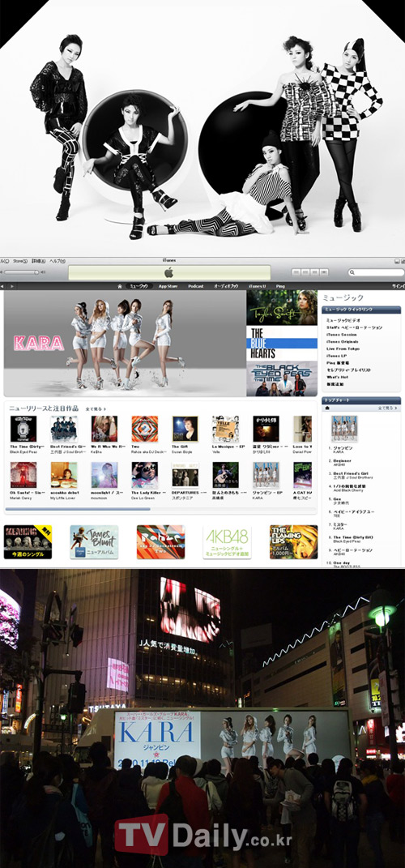Image resolution: width=405 pixels, height=868 pixels.
Task: Click the Apple logo in the iTunes display
Action: (x=169, y=272)
